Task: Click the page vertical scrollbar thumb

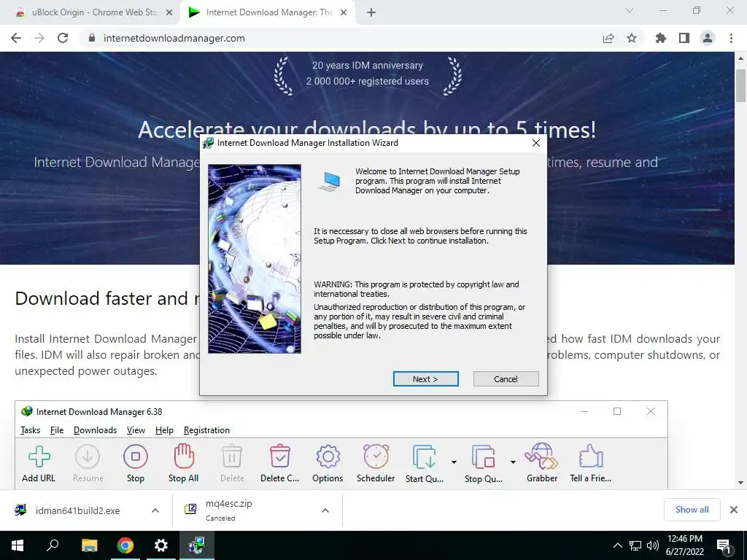Action: pos(741,85)
